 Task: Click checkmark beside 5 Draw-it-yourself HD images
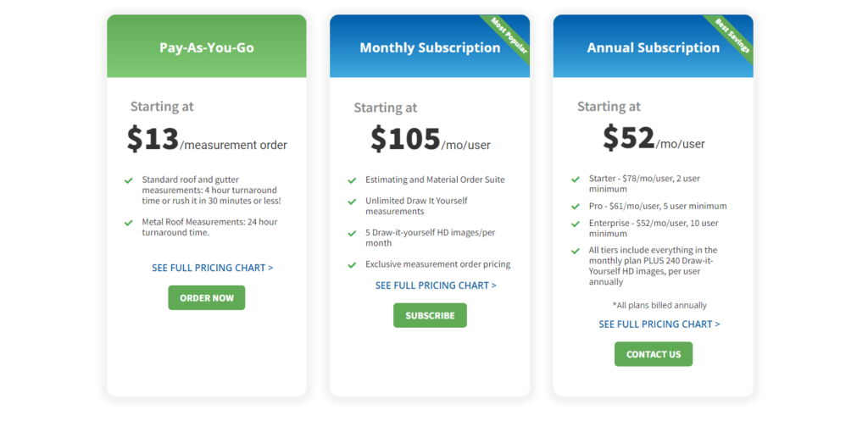(x=352, y=233)
